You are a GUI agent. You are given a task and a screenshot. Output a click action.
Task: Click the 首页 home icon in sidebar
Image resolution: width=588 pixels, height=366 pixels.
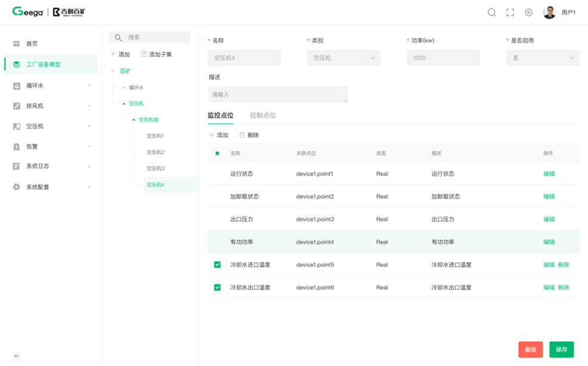[x=17, y=44]
